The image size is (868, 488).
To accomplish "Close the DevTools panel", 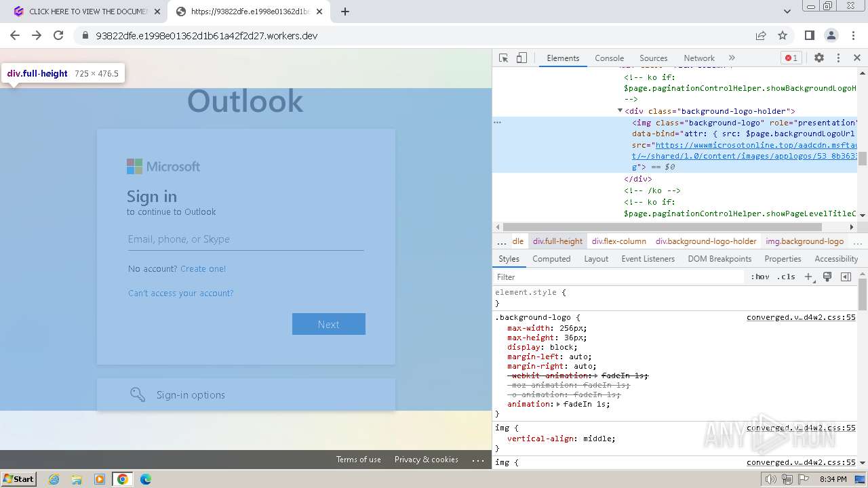I will 857,58.
